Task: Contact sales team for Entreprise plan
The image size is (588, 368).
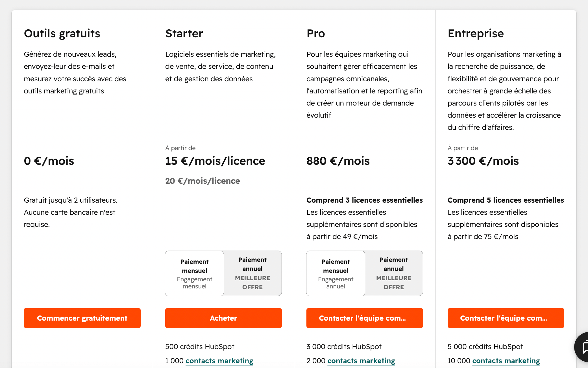Action: [506, 318]
